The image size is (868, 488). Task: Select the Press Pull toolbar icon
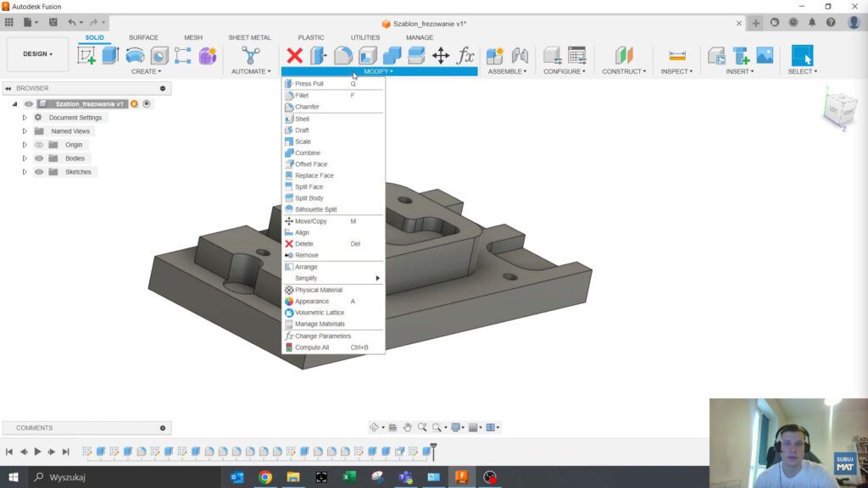click(320, 57)
